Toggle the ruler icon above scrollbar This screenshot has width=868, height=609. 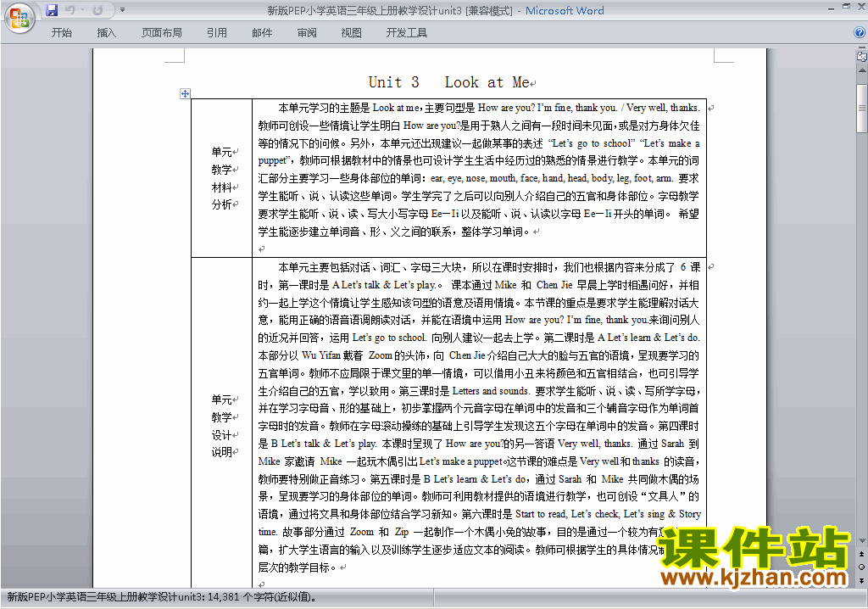862,56
